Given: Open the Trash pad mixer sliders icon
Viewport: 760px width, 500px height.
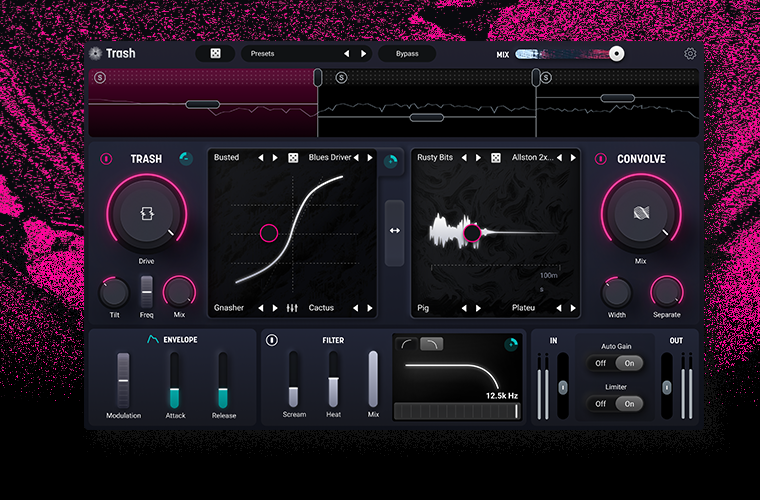Looking at the screenshot, I should [292, 308].
